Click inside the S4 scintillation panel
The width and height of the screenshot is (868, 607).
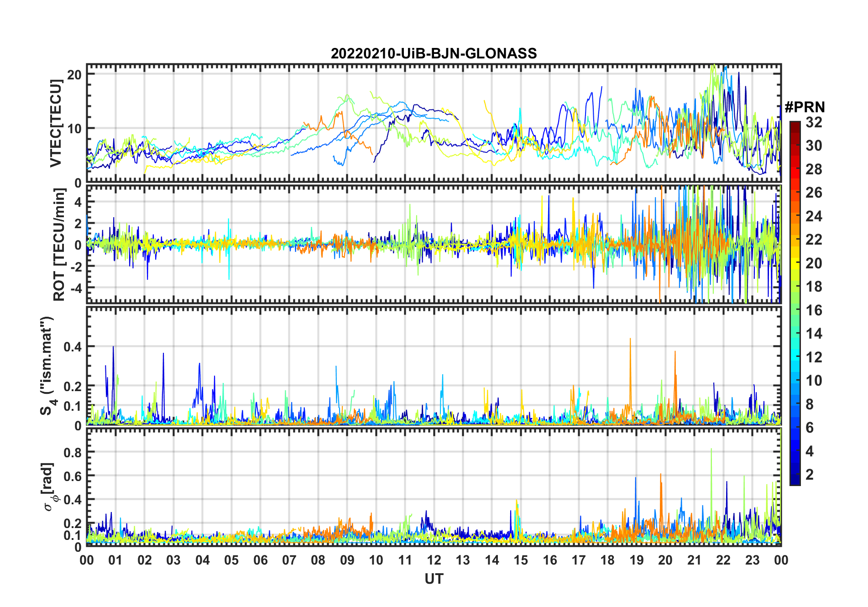click(x=434, y=366)
